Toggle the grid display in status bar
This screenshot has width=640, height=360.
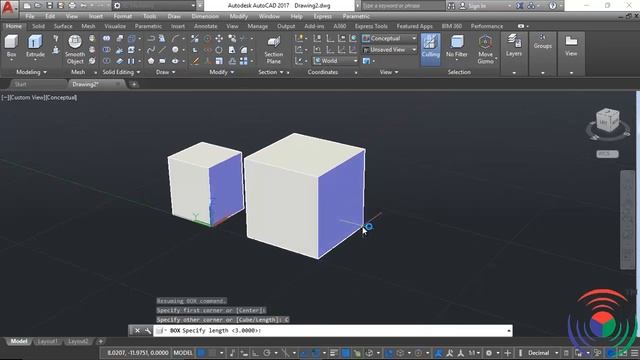[x=201, y=353]
